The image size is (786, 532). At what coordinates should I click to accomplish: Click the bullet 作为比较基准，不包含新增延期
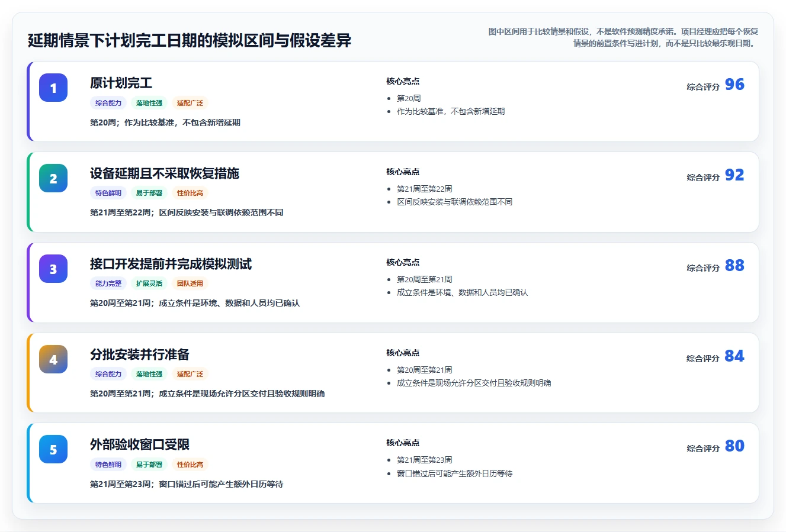(451, 111)
